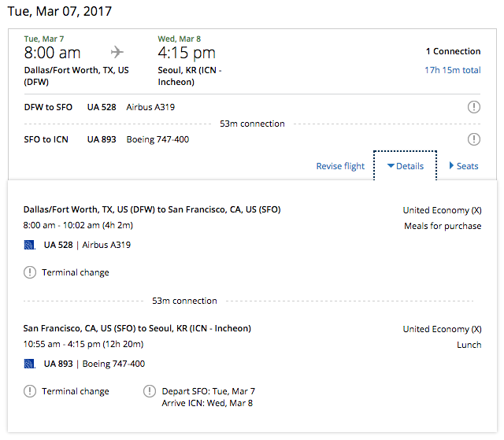Expand the Seats section
This screenshot has width=504, height=440.
(464, 166)
